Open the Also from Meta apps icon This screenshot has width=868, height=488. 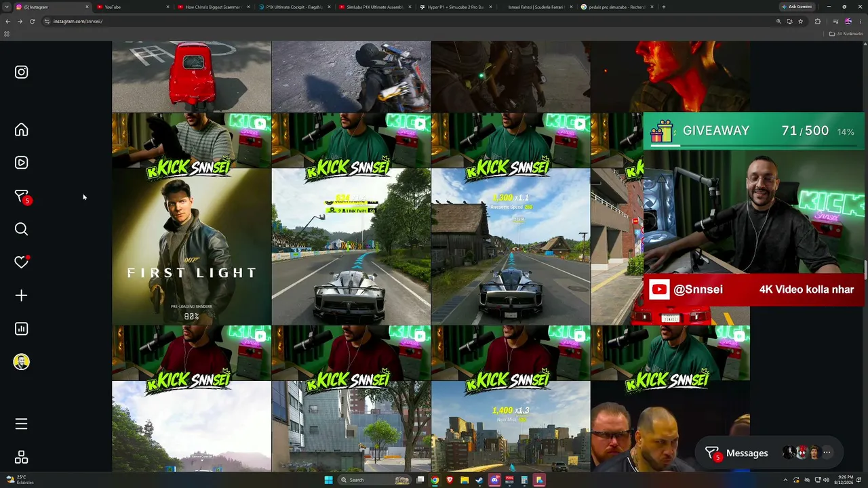(x=21, y=457)
